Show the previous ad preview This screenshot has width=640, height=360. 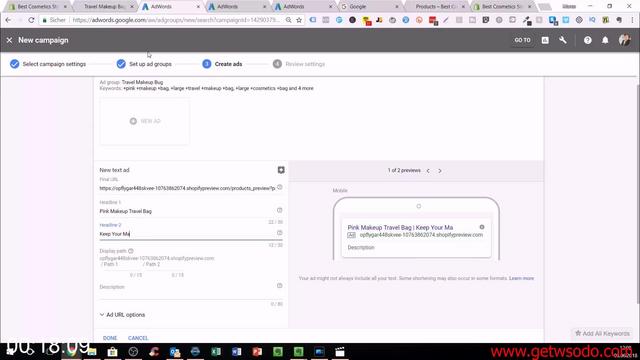[x=428, y=171]
